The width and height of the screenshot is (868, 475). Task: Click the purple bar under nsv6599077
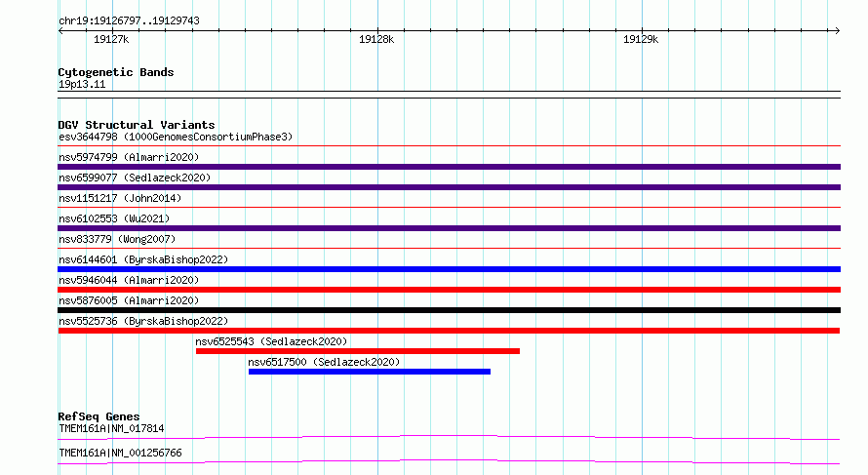[449, 187]
